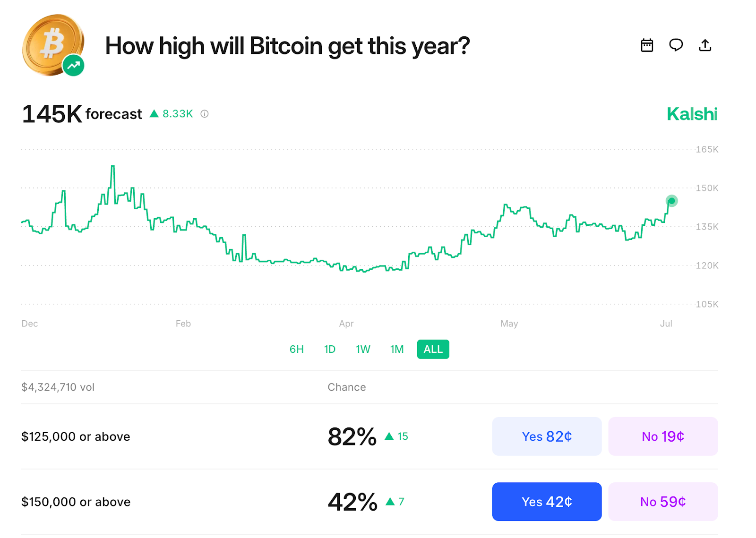The width and height of the screenshot is (756, 538).
Task: Click the Bitcoin coin market icon
Action: [x=52, y=44]
